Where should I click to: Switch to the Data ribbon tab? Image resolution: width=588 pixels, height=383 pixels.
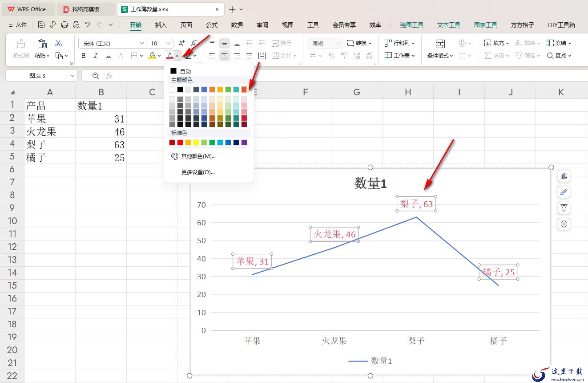tap(237, 25)
